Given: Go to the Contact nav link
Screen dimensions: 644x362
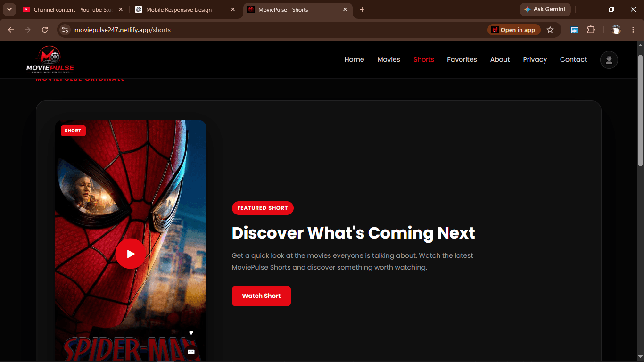Looking at the screenshot, I should point(573,59).
